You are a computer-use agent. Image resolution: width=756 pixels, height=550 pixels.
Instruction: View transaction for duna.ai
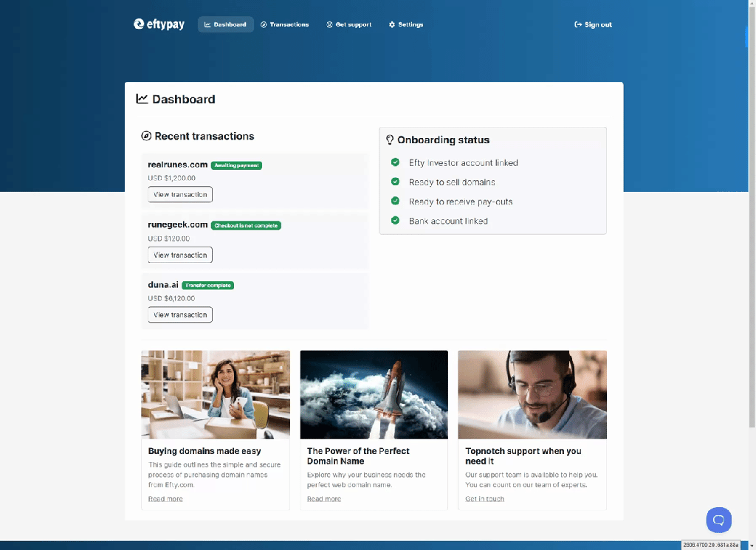click(x=180, y=314)
